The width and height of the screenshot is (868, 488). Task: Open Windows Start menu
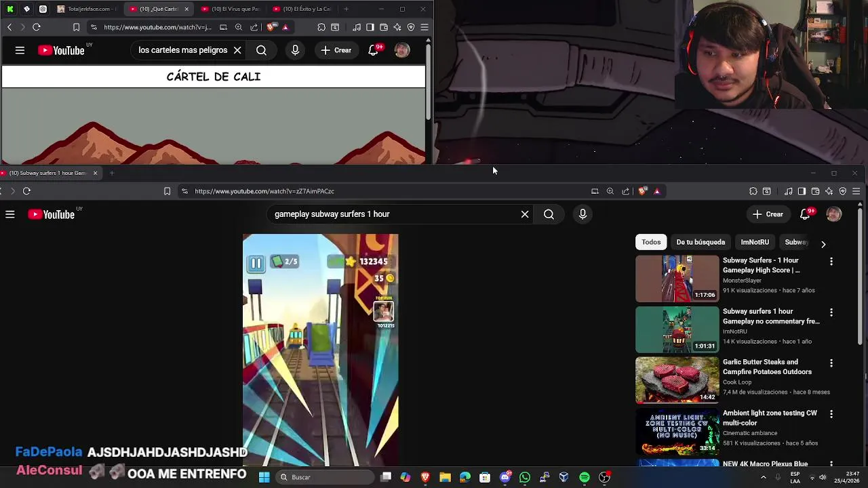[x=264, y=477]
